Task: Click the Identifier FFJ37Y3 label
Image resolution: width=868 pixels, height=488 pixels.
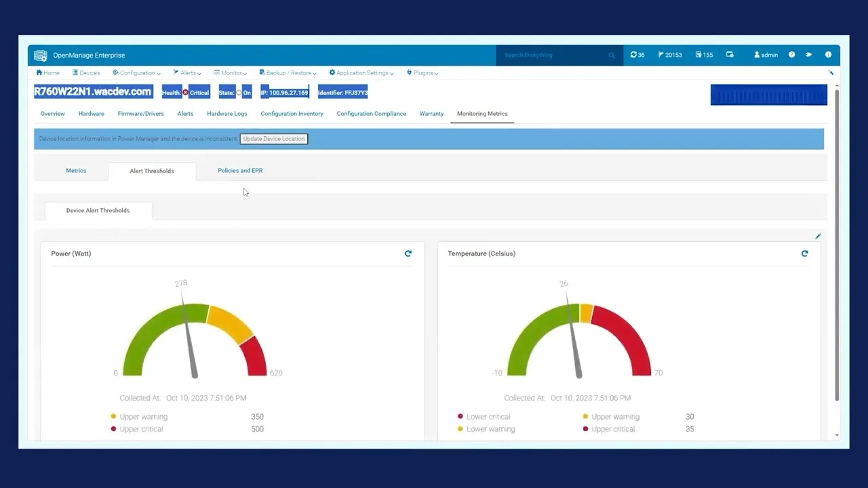Action: click(342, 93)
